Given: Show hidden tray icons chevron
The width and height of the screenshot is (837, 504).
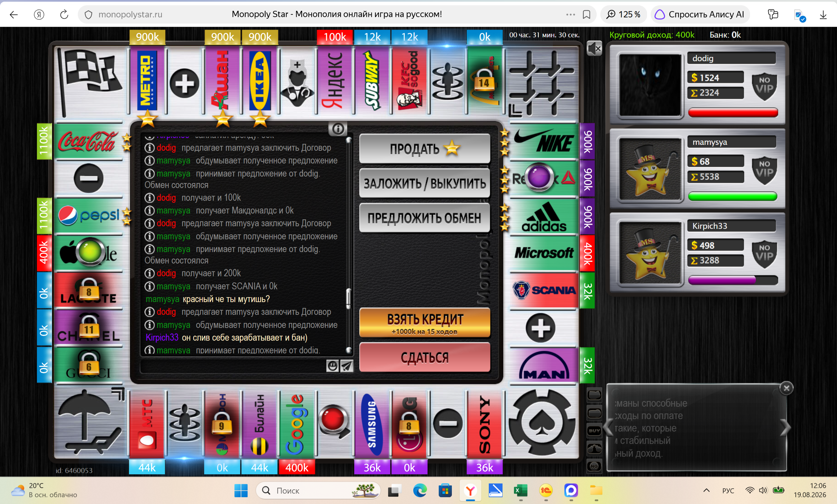Looking at the screenshot, I should tap(706, 490).
